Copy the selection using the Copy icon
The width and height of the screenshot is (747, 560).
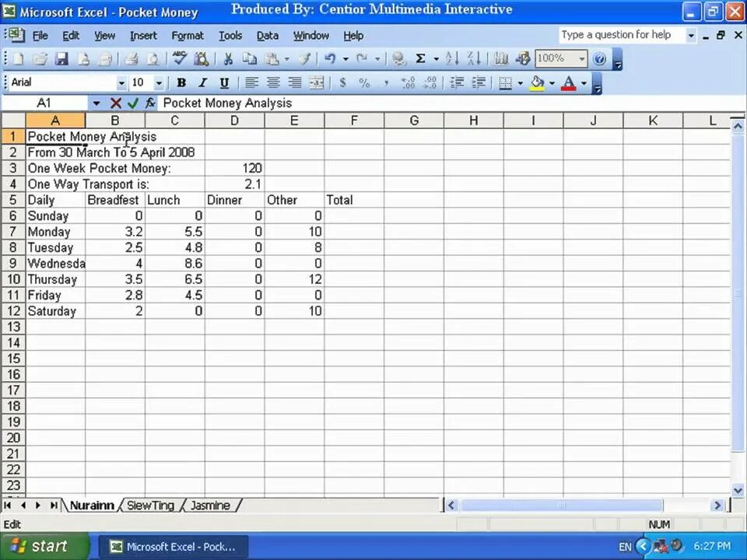249,58
